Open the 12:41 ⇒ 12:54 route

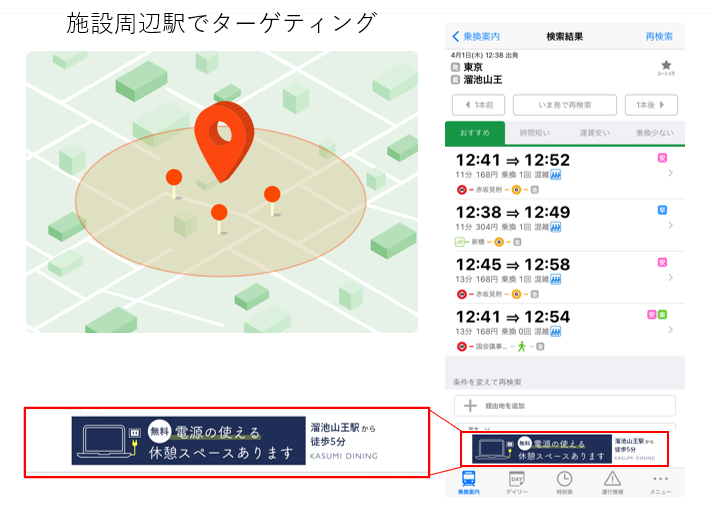564,330
